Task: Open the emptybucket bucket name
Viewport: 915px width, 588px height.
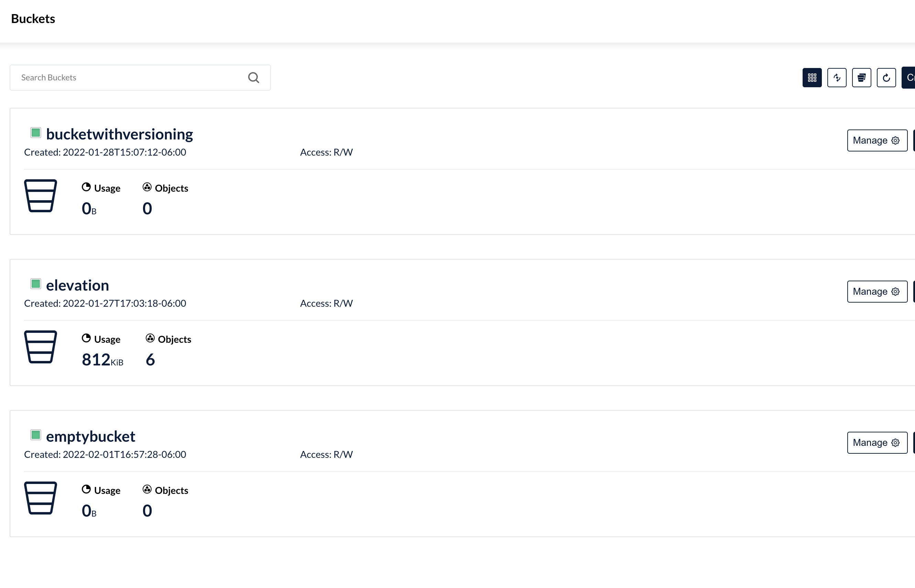Action: pos(90,437)
